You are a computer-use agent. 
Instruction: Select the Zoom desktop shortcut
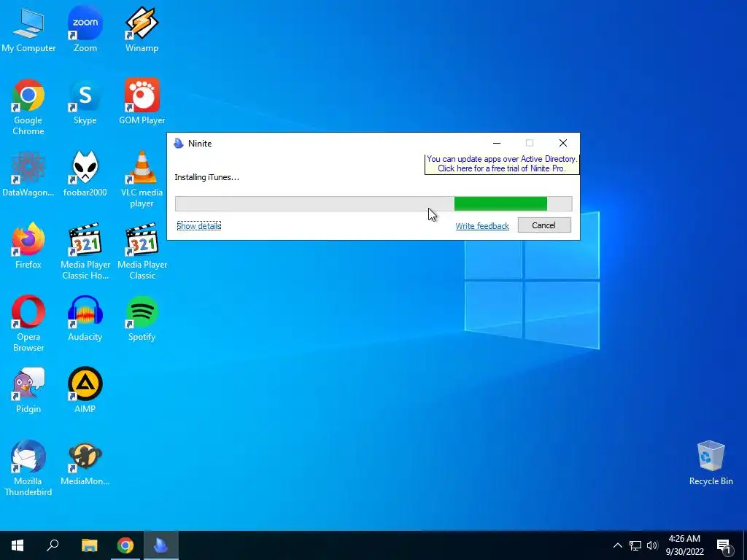point(85,29)
